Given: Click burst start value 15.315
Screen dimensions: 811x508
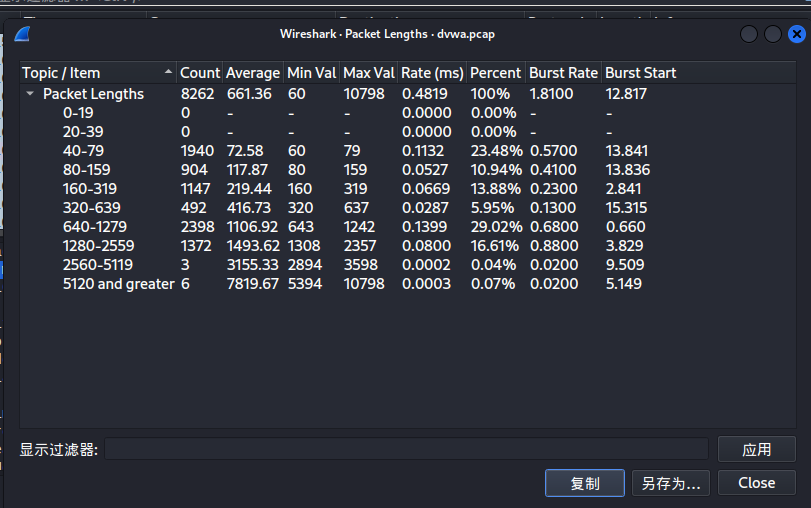Looking at the screenshot, I should tap(626, 207).
